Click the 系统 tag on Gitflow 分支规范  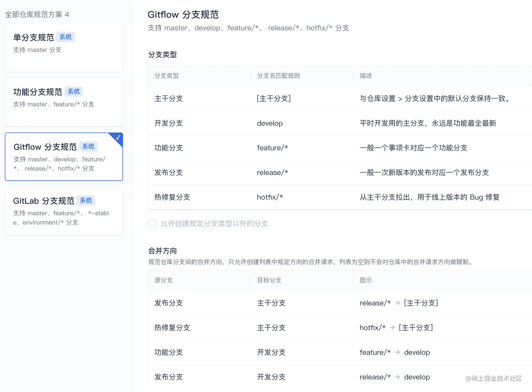[88, 146]
